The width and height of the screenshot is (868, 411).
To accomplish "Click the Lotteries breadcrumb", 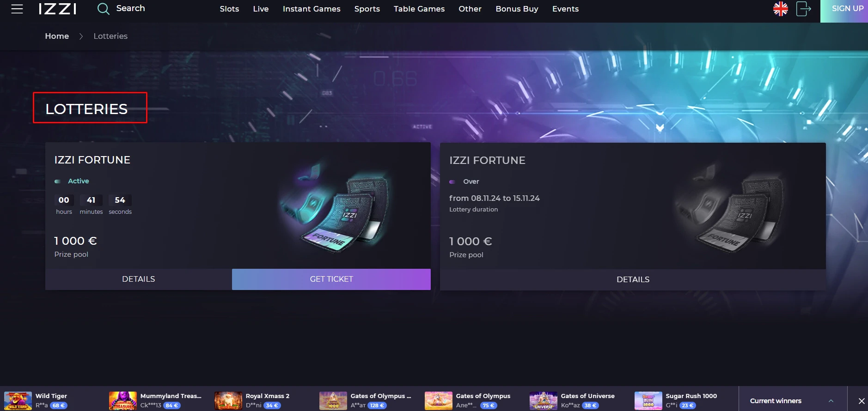I will click(x=110, y=36).
